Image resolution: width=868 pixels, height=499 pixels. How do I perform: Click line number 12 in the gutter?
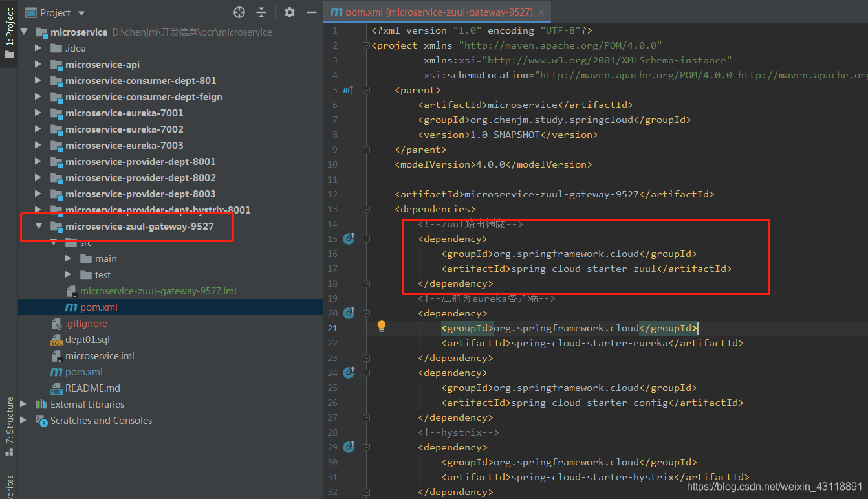point(332,194)
